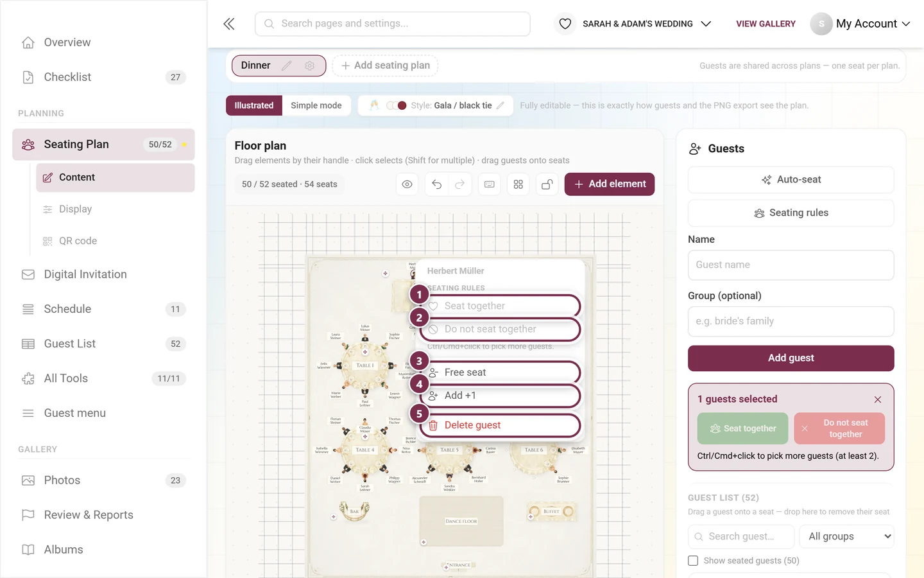Viewport: 924px width, 578px height.
Task: Select Seat together in the context menu
Action: pos(501,306)
